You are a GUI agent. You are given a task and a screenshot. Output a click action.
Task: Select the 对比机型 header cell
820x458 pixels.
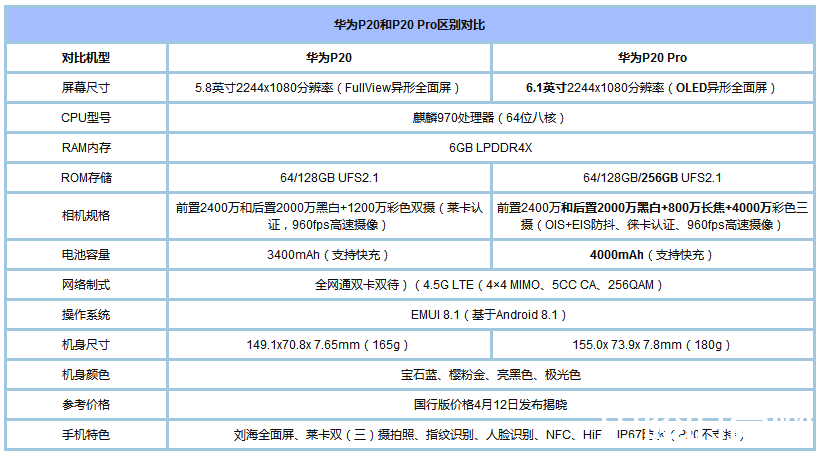(x=85, y=58)
